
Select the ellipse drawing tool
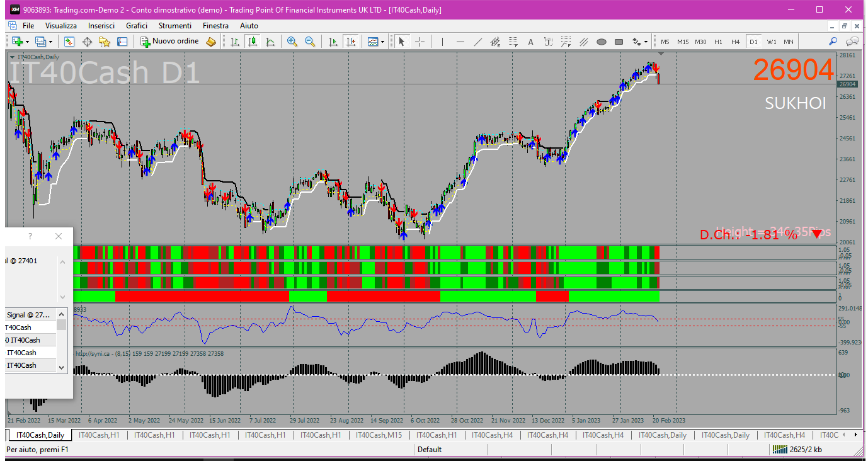601,42
